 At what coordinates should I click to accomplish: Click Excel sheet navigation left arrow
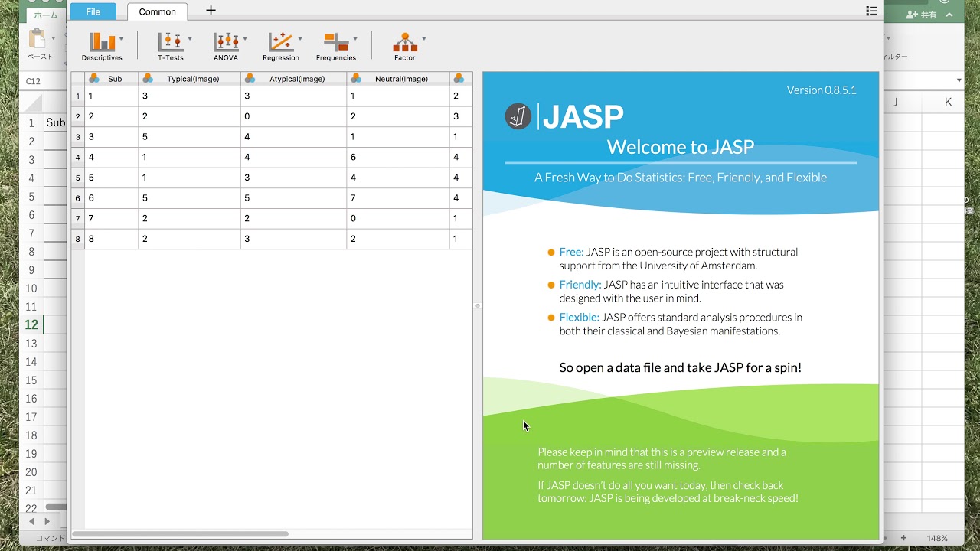tap(32, 521)
